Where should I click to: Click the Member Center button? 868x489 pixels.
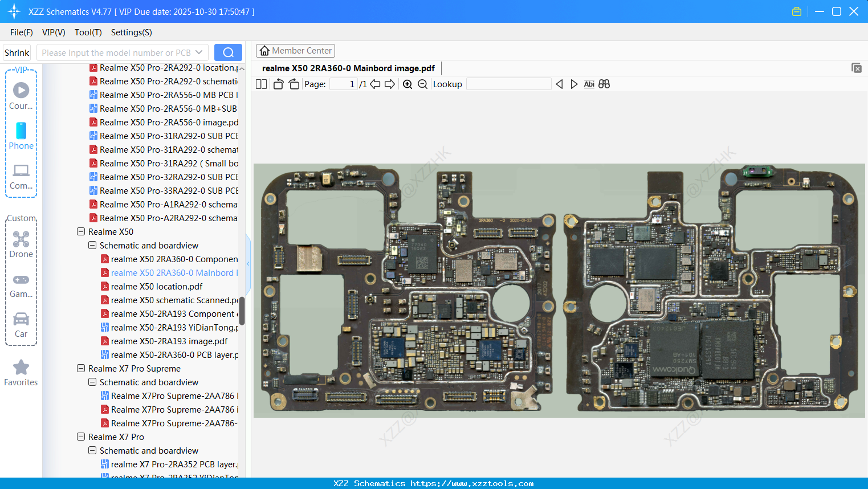[295, 50]
